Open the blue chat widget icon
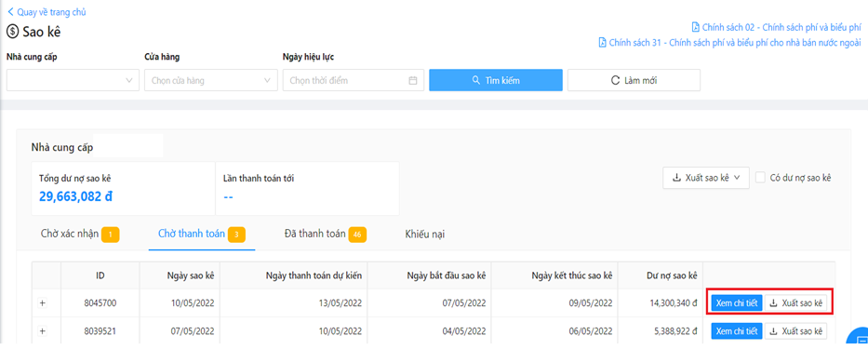 tap(859, 337)
